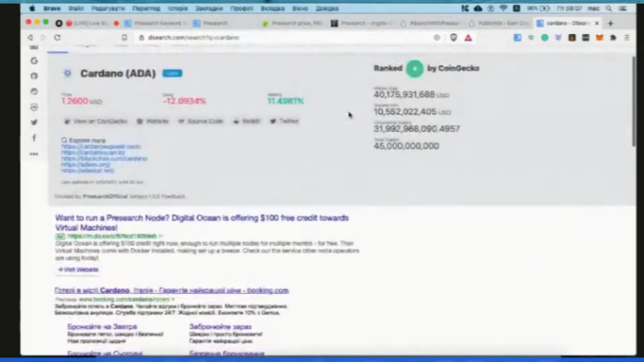Switch to the Publish0x tab
644x362 pixels.
click(x=500, y=23)
